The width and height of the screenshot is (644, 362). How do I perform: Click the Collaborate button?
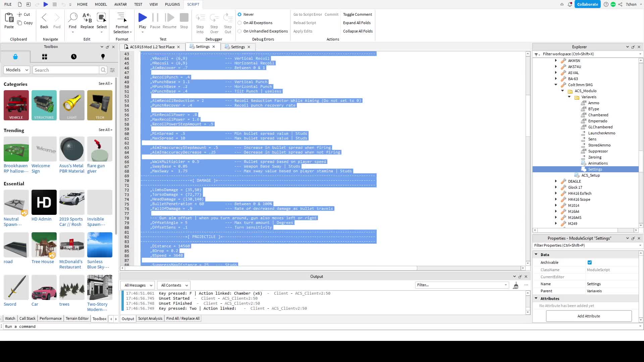coord(587,4)
